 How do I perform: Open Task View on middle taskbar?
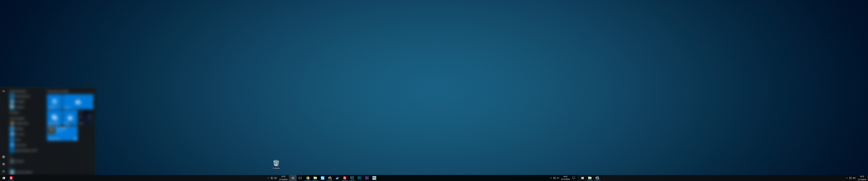pyautogui.click(x=300, y=178)
